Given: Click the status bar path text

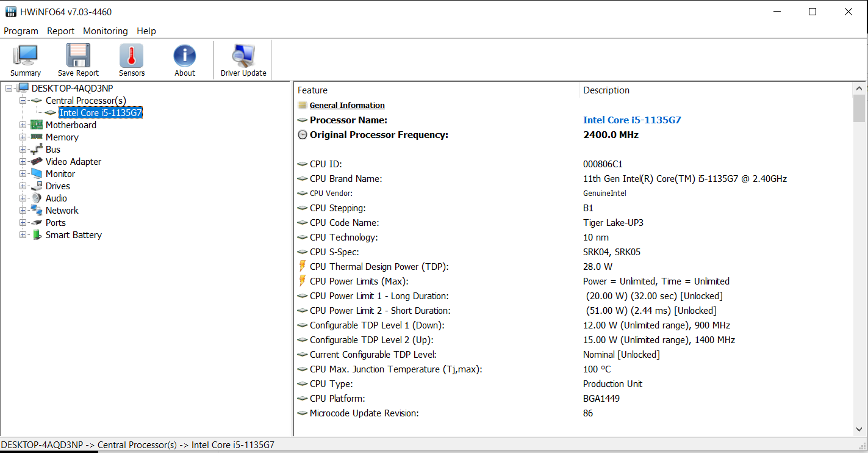Looking at the screenshot, I should (x=138, y=445).
